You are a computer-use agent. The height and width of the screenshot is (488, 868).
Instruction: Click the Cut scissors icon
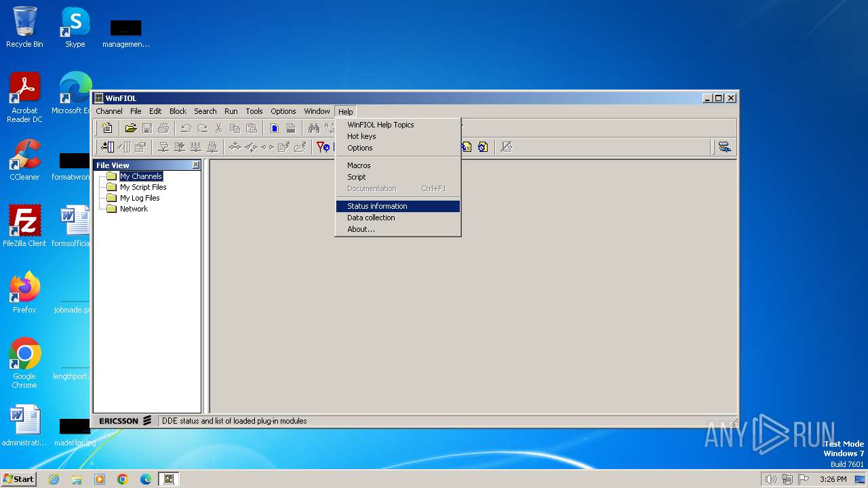click(218, 127)
